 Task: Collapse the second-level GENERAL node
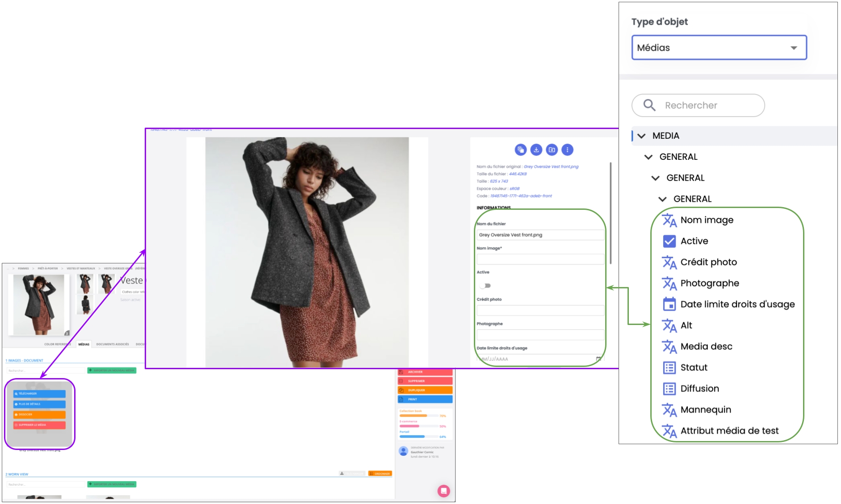(656, 178)
